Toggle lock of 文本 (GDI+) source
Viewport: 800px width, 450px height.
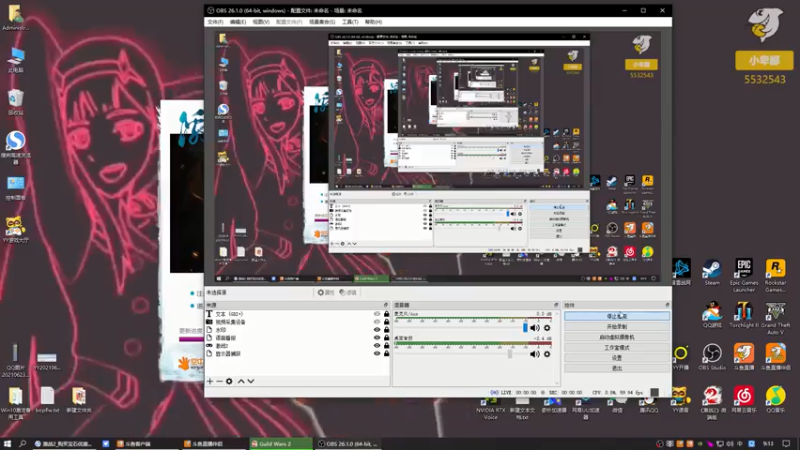[386, 314]
